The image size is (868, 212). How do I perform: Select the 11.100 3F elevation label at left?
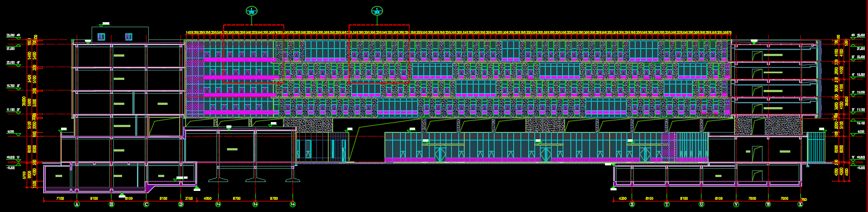[x=13, y=110]
